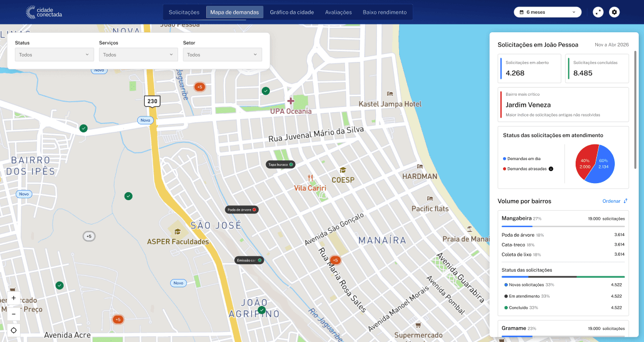Open the Gráfico da cidade tab
This screenshot has width=644, height=342.
point(292,12)
